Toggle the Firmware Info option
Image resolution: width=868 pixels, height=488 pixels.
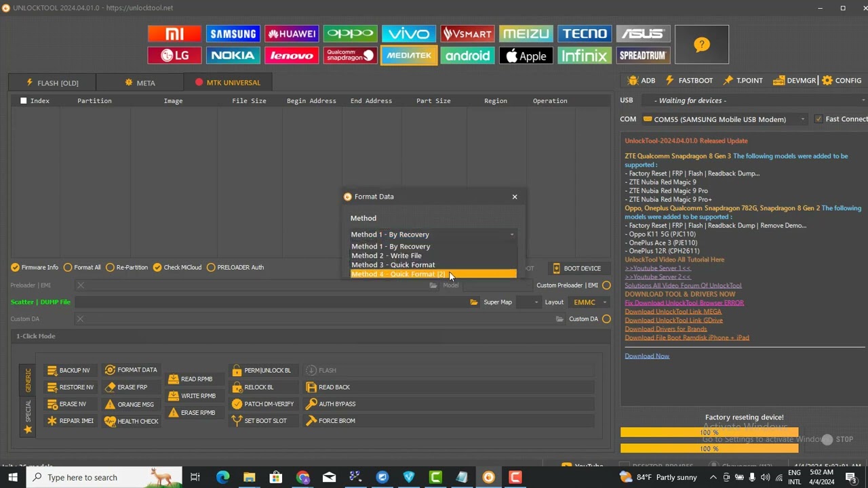15,268
